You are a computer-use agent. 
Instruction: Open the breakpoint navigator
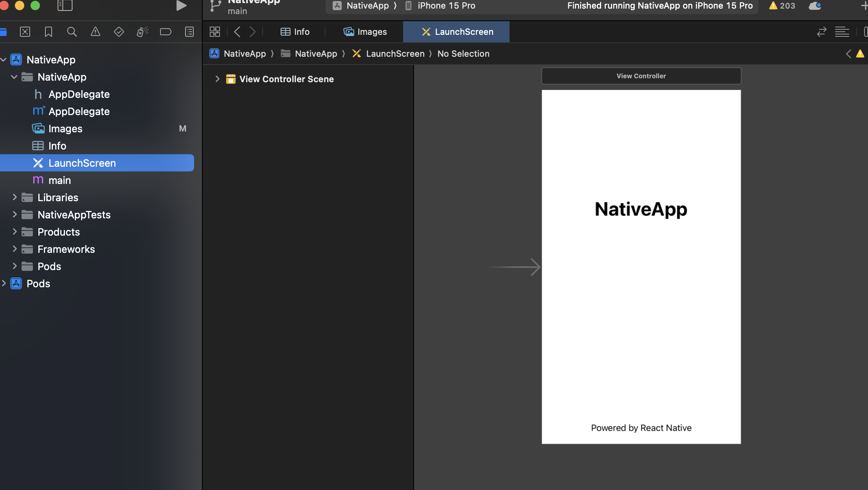(166, 32)
